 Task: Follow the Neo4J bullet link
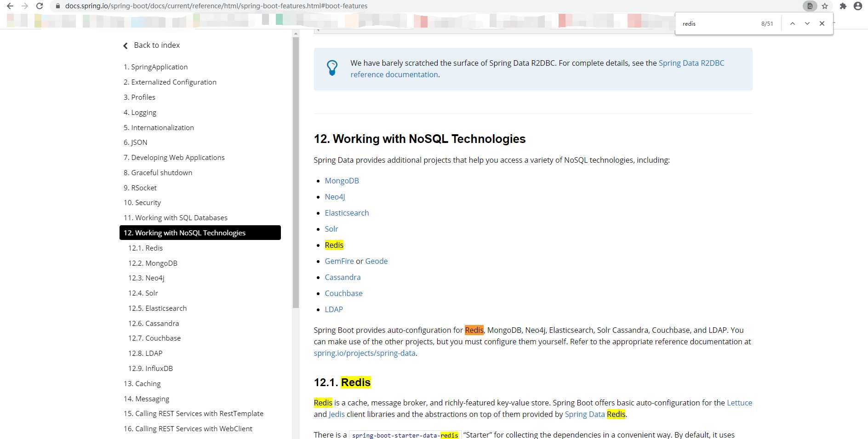[x=335, y=197]
